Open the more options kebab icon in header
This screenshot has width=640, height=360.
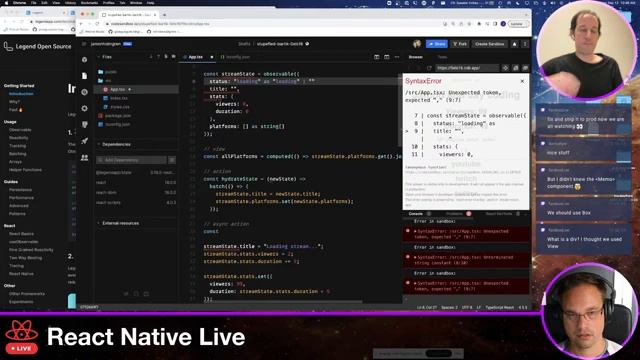pyautogui.click(x=525, y=44)
